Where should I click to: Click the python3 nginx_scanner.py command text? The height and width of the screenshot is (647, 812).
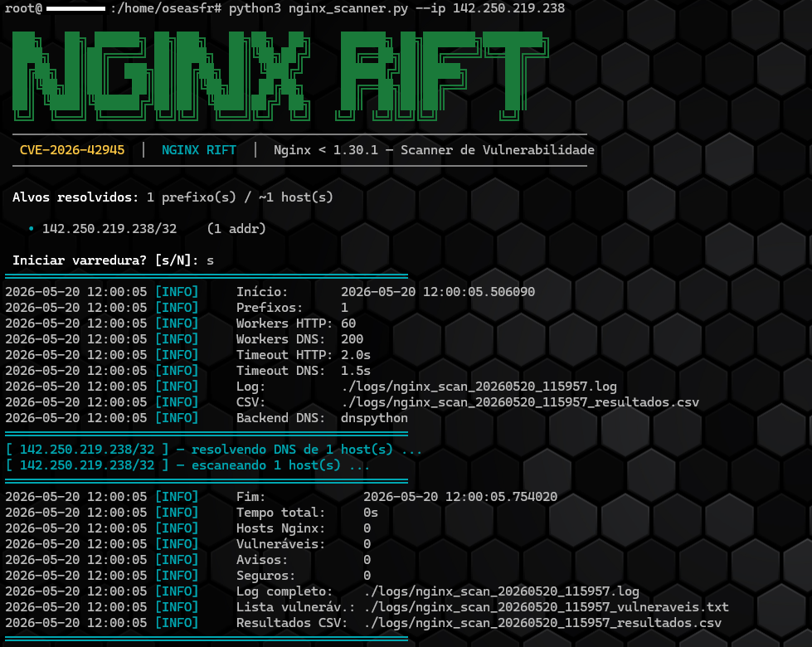click(x=318, y=8)
